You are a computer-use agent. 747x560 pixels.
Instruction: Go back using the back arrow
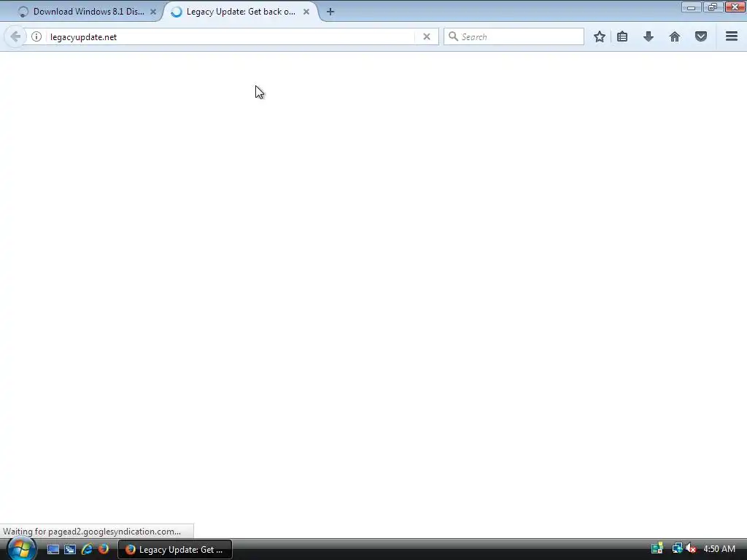pos(15,36)
